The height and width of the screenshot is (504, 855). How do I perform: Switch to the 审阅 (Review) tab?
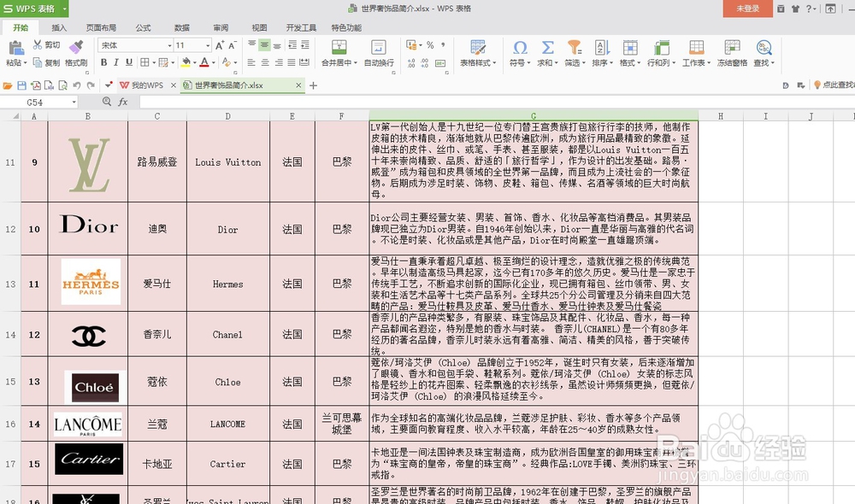click(x=221, y=28)
